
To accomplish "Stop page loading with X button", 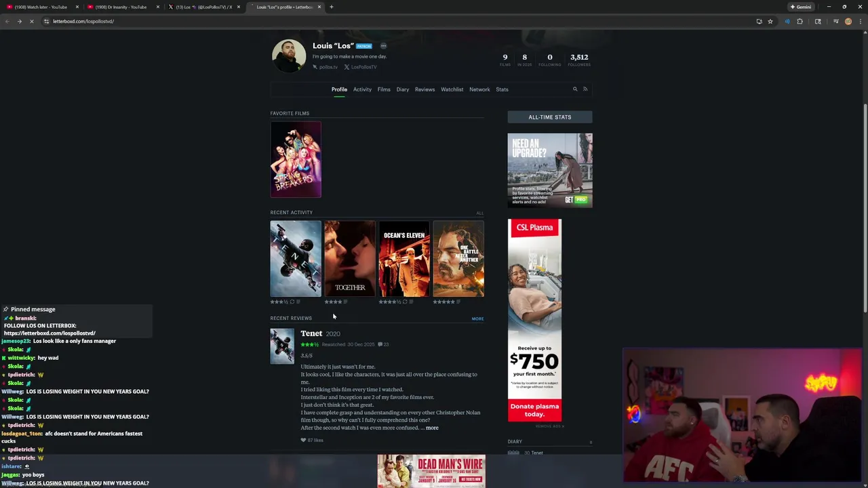I will tap(31, 21).
